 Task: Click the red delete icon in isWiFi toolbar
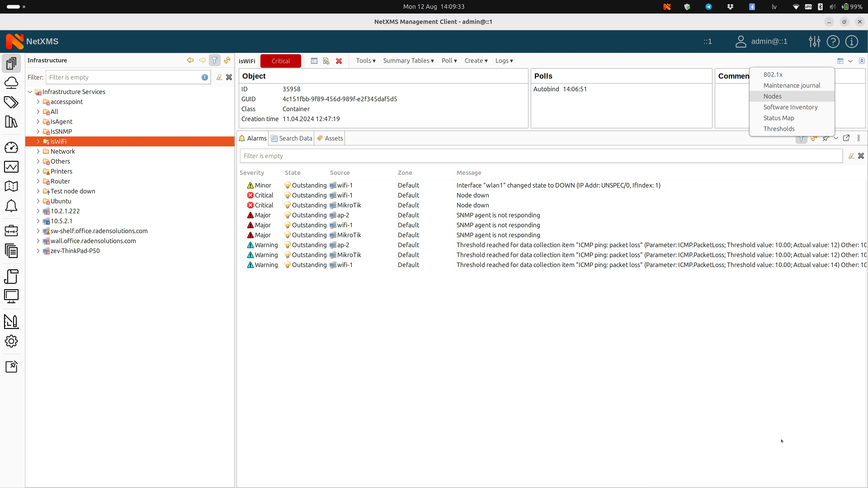click(x=339, y=61)
